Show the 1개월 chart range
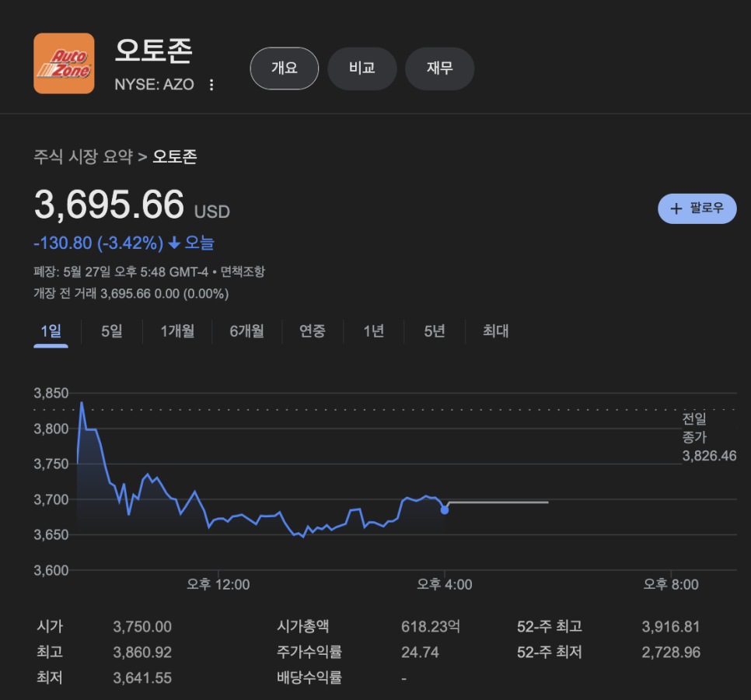 click(x=177, y=331)
